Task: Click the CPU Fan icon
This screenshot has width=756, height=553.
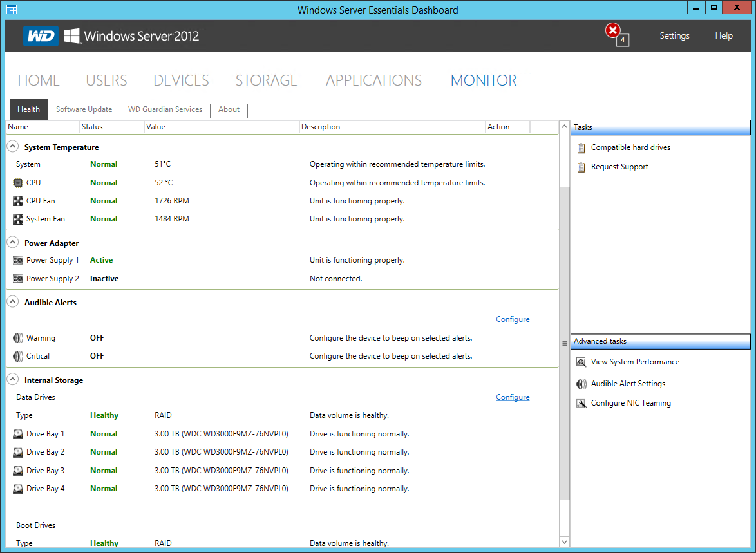Action: [18, 201]
